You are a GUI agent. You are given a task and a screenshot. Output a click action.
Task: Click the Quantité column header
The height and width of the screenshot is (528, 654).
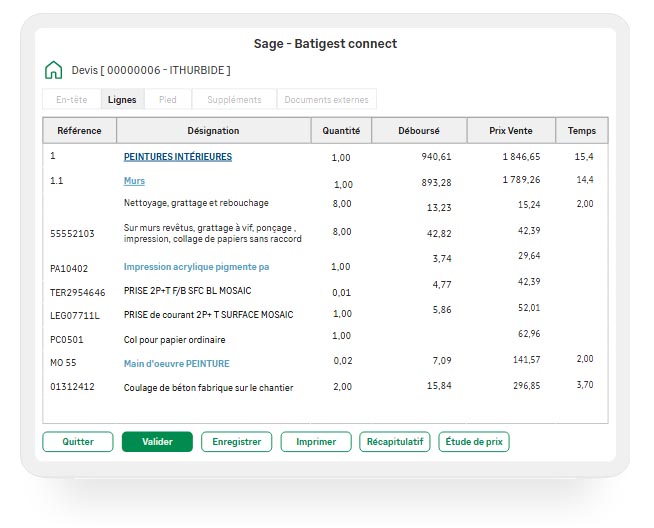pos(341,131)
